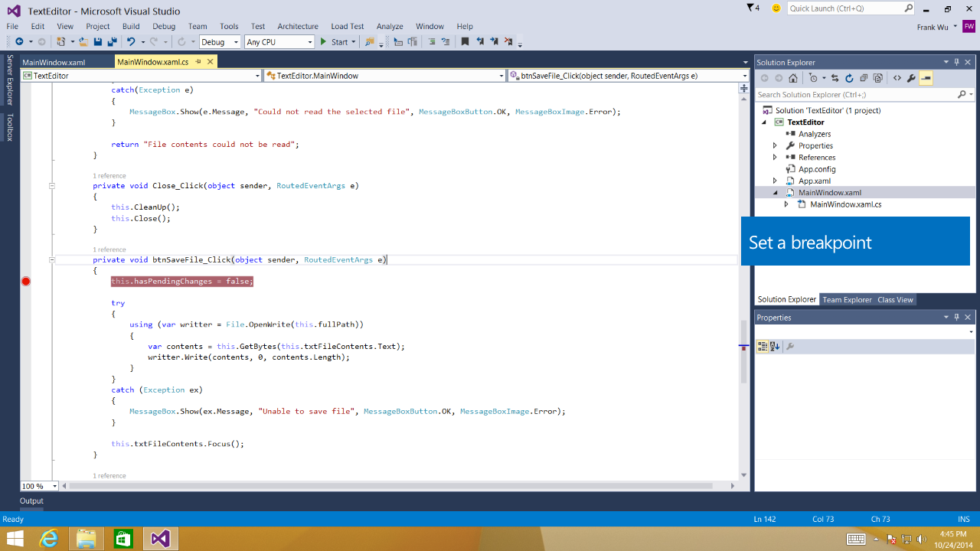The width and height of the screenshot is (980, 551).
Task: Open the Server Explorer side tab
Action: pos(10,80)
